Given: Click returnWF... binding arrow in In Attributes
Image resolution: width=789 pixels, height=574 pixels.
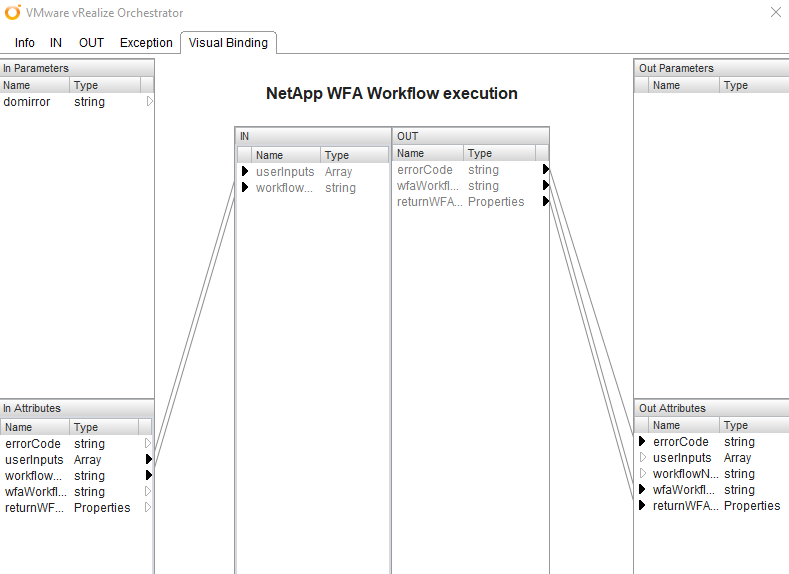Looking at the screenshot, I should point(148,507).
